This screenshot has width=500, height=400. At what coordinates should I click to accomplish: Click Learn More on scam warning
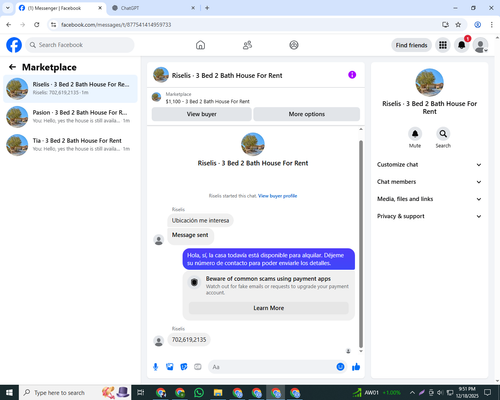269,308
